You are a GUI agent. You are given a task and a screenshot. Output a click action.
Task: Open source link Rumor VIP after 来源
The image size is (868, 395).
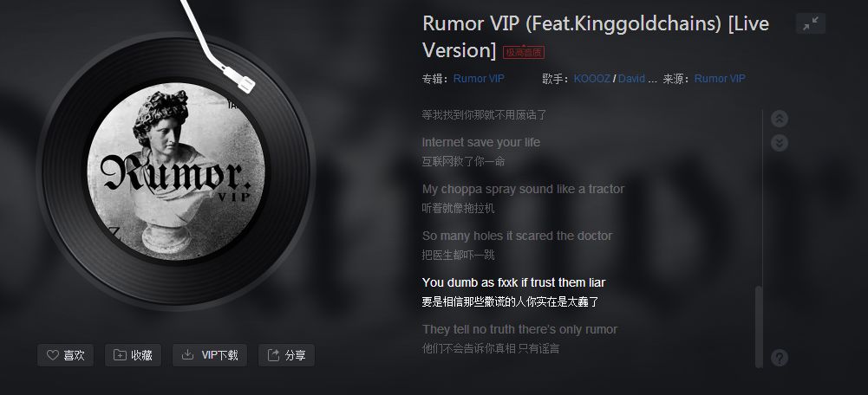(x=720, y=79)
